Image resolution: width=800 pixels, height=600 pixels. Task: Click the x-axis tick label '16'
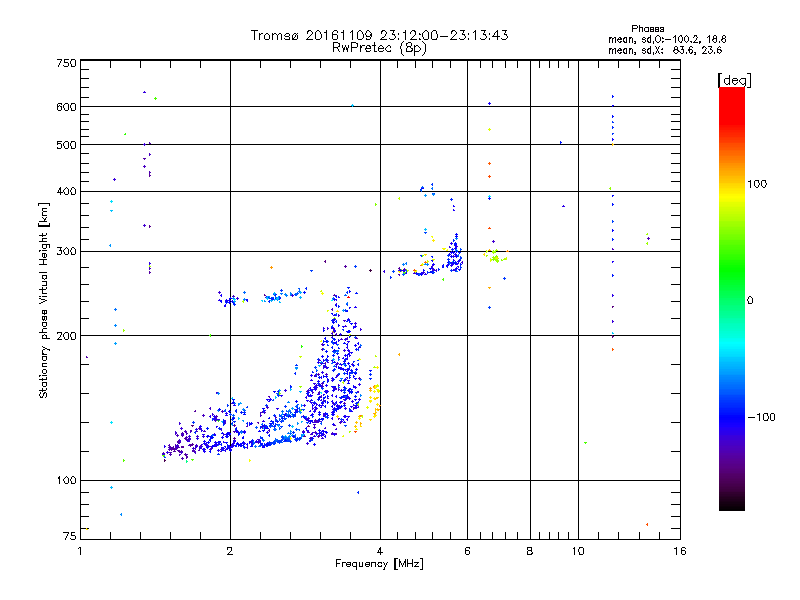pos(680,551)
